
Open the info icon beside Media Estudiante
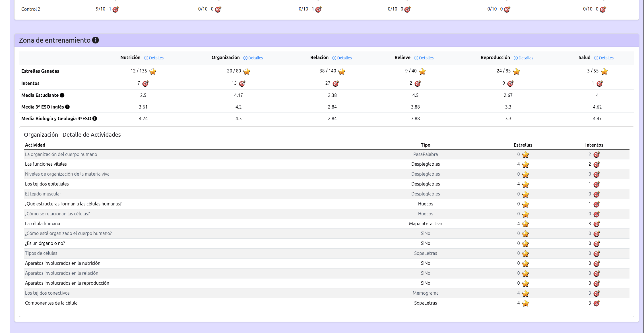pyautogui.click(x=62, y=95)
